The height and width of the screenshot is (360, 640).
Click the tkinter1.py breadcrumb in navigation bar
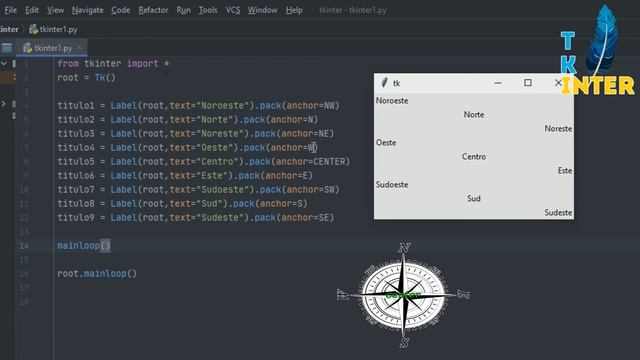click(58, 29)
